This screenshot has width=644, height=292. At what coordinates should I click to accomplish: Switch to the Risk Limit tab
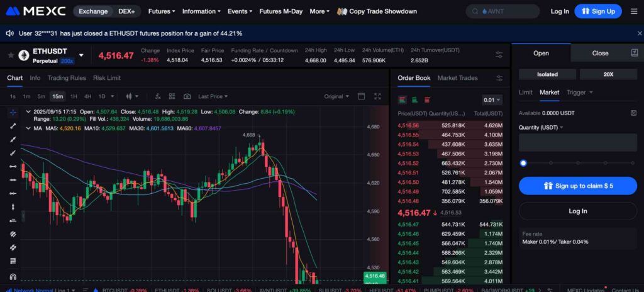(x=107, y=78)
